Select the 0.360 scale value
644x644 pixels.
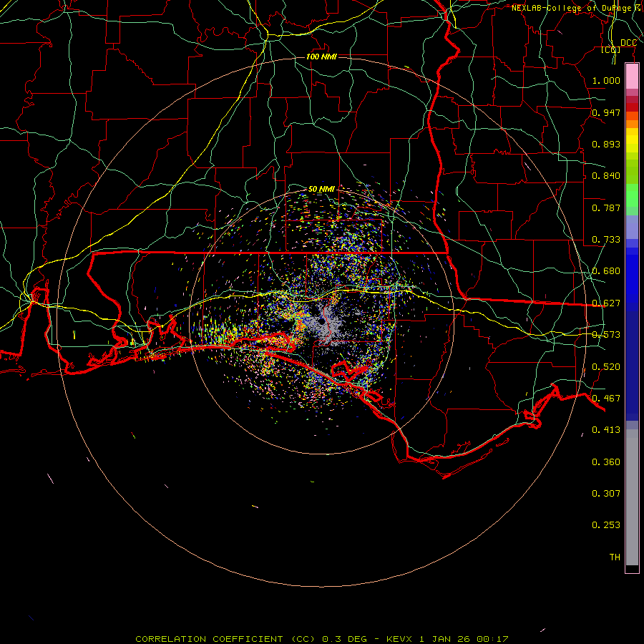click(x=606, y=462)
